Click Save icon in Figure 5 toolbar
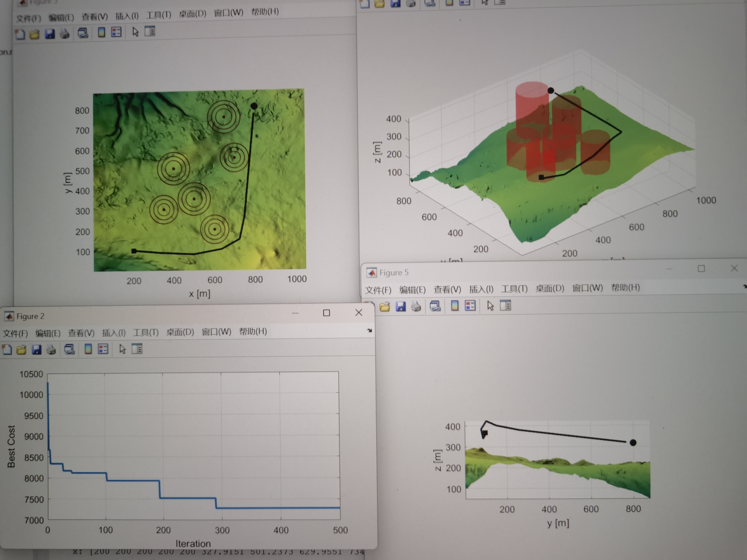The height and width of the screenshot is (560, 747). (x=400, y=306)
